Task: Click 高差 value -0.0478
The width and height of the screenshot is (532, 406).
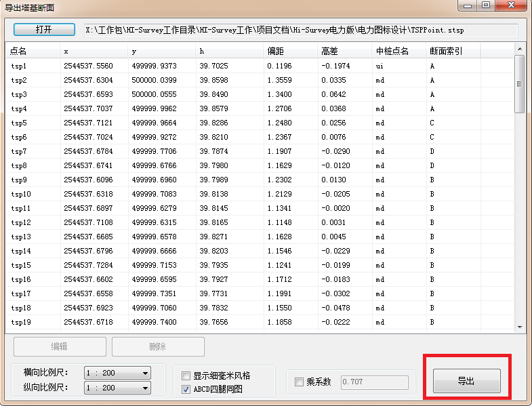Action: pos(335,308)
